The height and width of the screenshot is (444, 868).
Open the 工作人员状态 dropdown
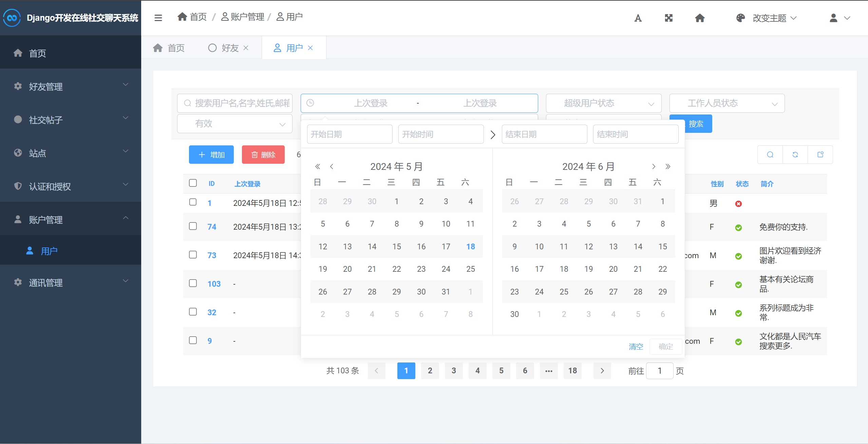727,103
